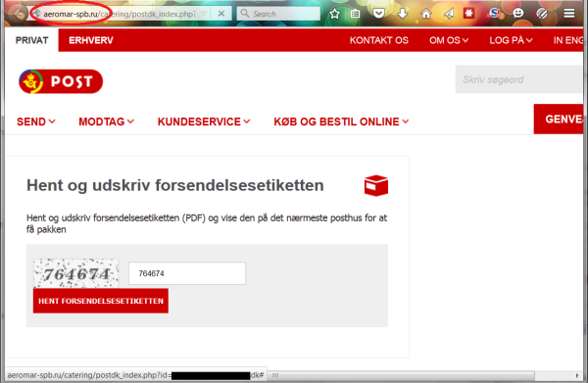Click the POST logo
Image resolution: width=588 pixels, height=383 pixels.
tap(61, 81)
